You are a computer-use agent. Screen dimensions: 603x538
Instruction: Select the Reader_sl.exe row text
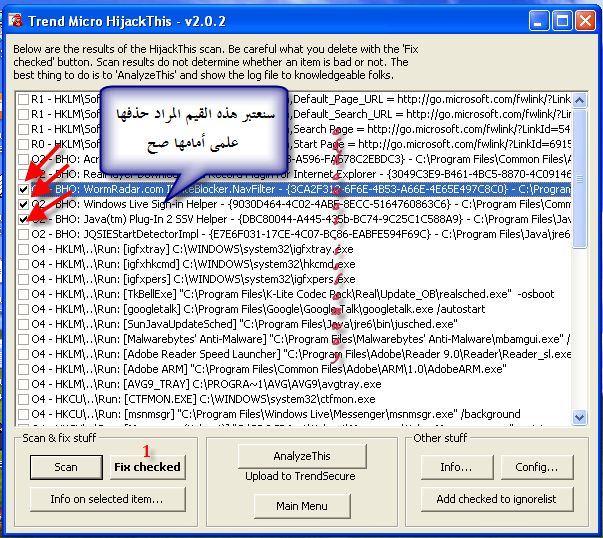click(301, 354)
